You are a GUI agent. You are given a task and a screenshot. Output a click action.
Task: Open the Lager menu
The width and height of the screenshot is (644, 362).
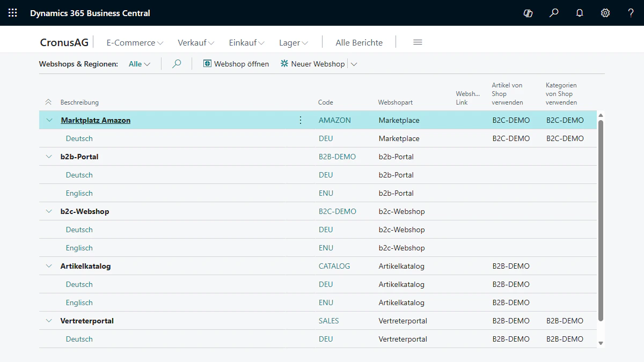294,42
